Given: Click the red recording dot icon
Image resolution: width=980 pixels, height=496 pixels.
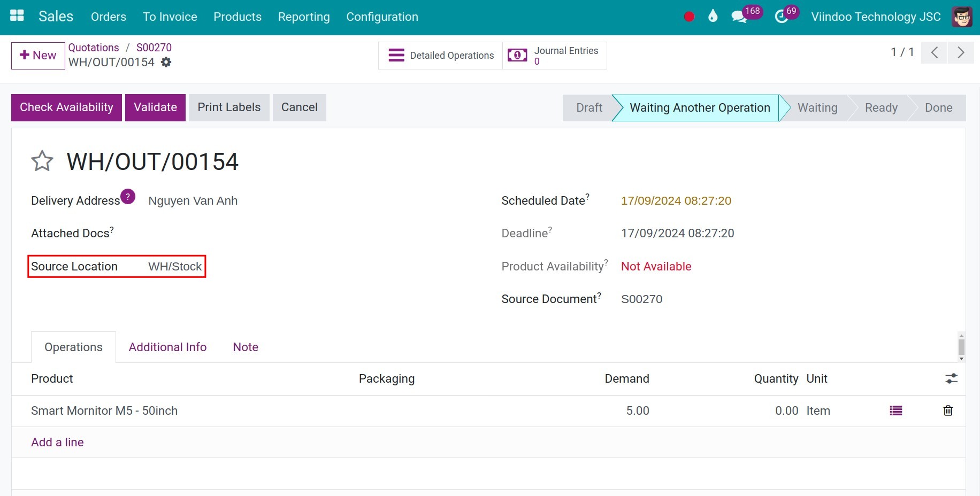Looking at the screenshot, I should (689, 17).
